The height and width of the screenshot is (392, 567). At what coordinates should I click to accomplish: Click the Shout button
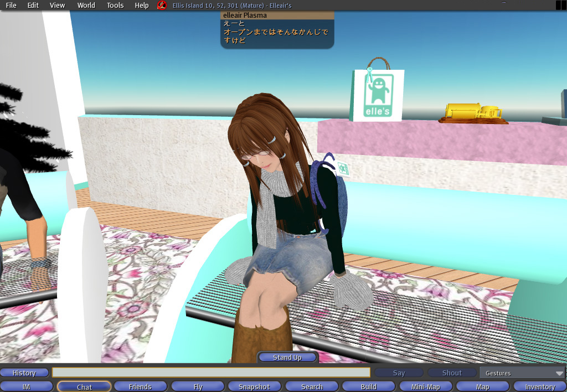[x=452, y=373]
